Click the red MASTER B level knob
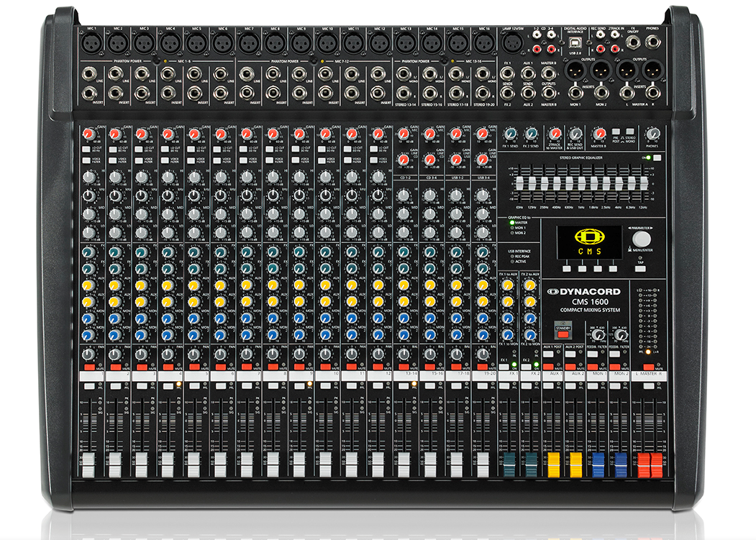 click(600, 134)
